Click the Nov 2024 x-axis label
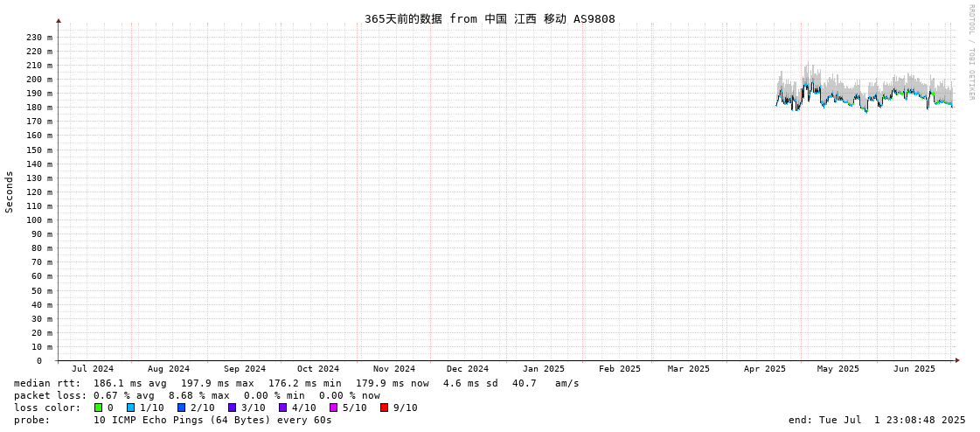Screen dimensions: 980x432 click(x=394, y=369)
